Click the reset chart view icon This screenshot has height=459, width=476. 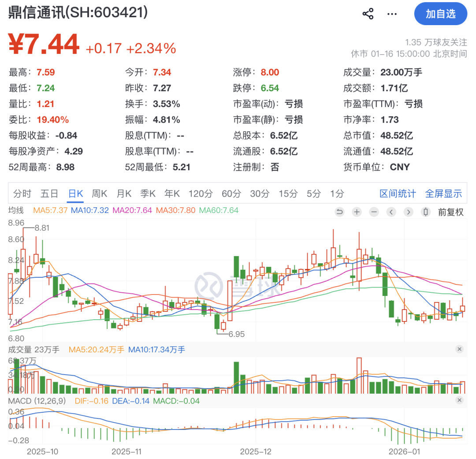pyautogui.click(x=339, y=212)
